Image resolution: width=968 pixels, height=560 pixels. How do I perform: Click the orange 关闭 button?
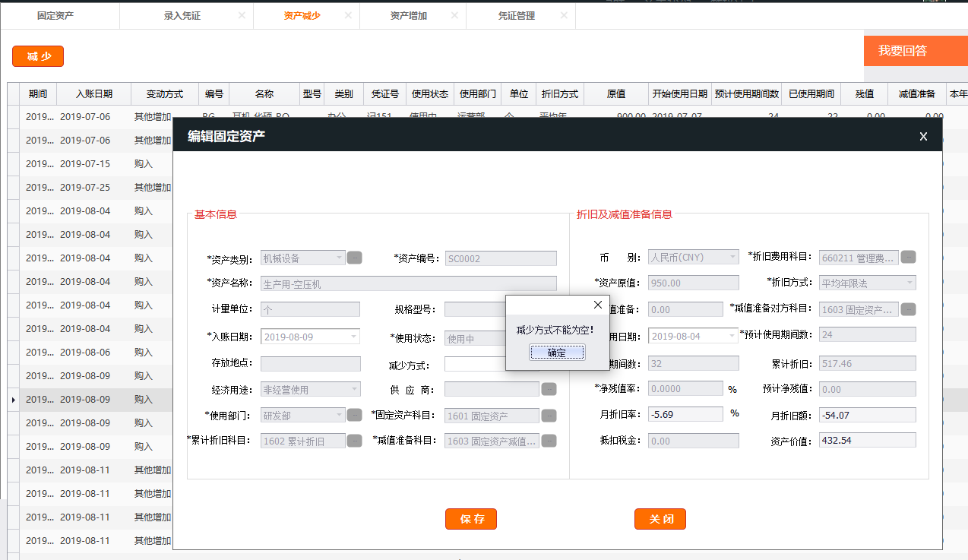pyautogui.click(x=660, y=519)
